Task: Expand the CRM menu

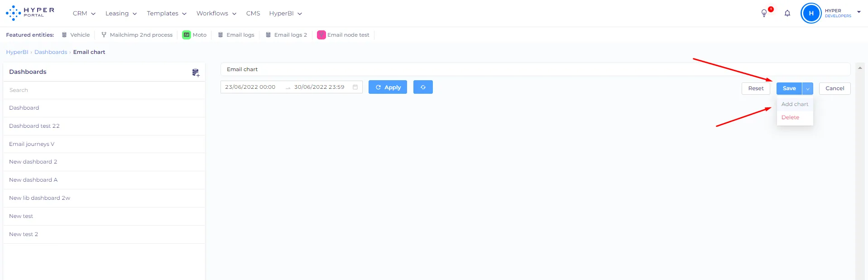Action: tap(84, 14)
